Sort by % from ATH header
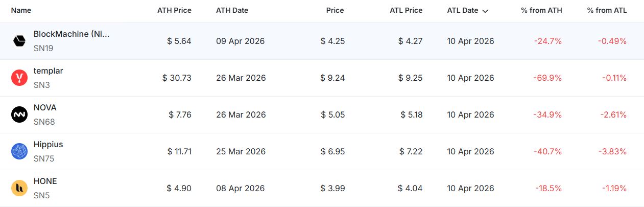644x207 pixels. point(541,10)
